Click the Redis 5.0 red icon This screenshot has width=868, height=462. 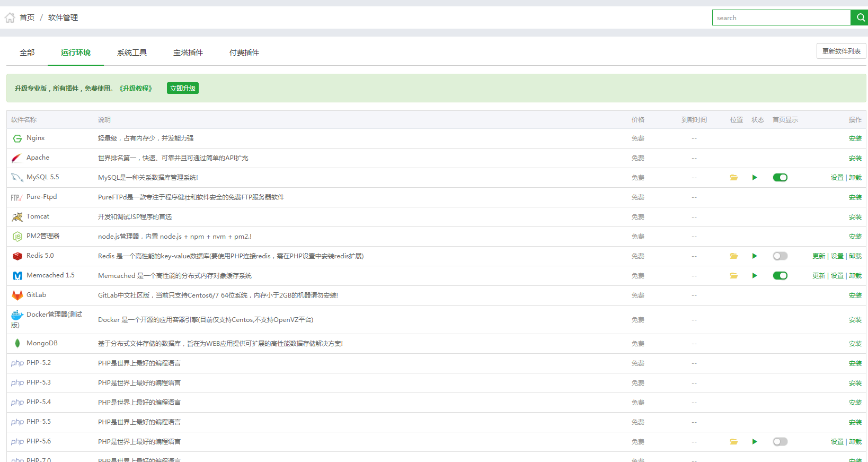[x=17, y=256]
